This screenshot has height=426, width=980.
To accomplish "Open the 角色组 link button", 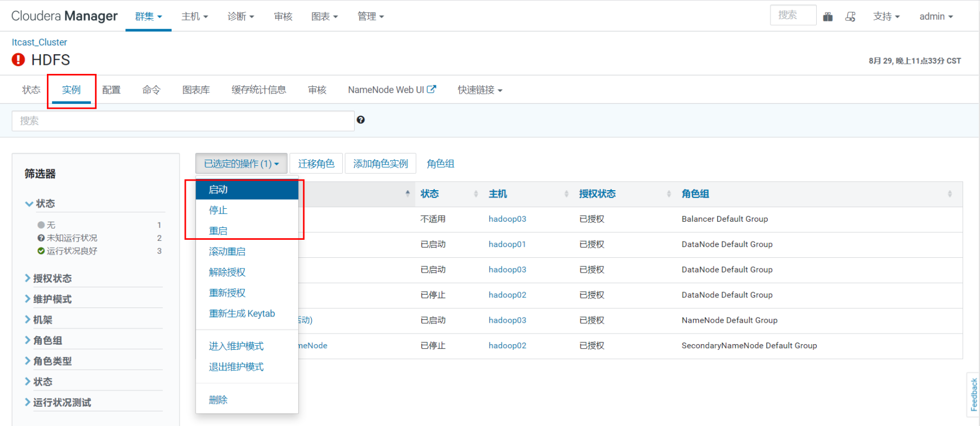I will (x=441, y=164).
